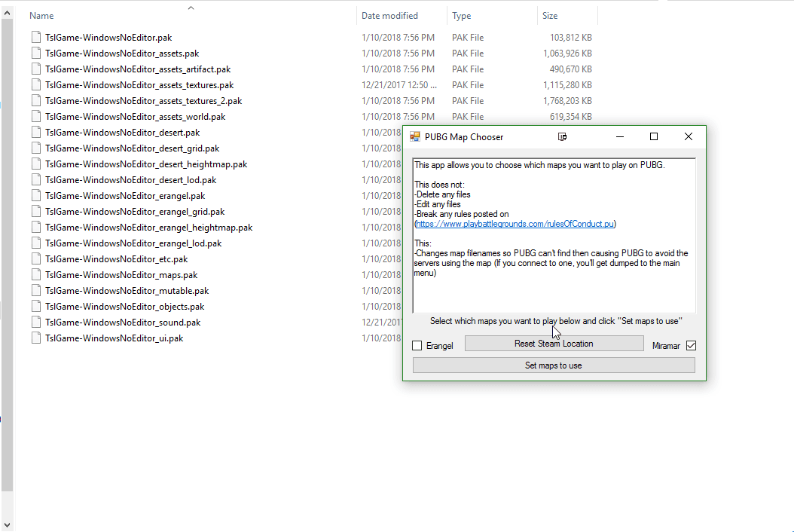The width and height of the screenshot is (794, 532).
Task: Click file icon of desert.pak
Action: [x=36, y=132]
